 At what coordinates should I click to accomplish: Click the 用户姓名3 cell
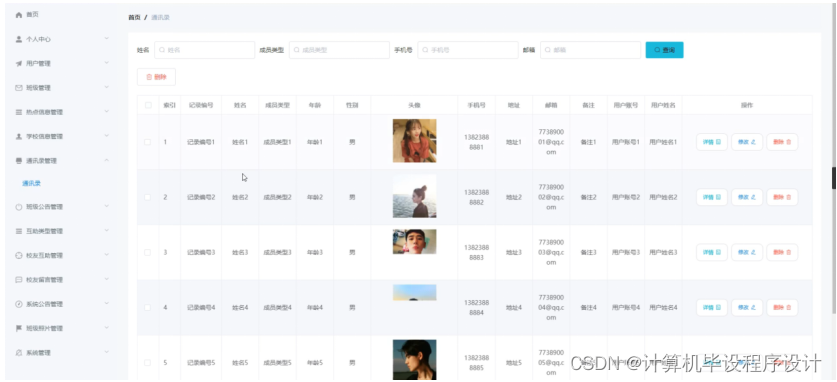[663, 252]
